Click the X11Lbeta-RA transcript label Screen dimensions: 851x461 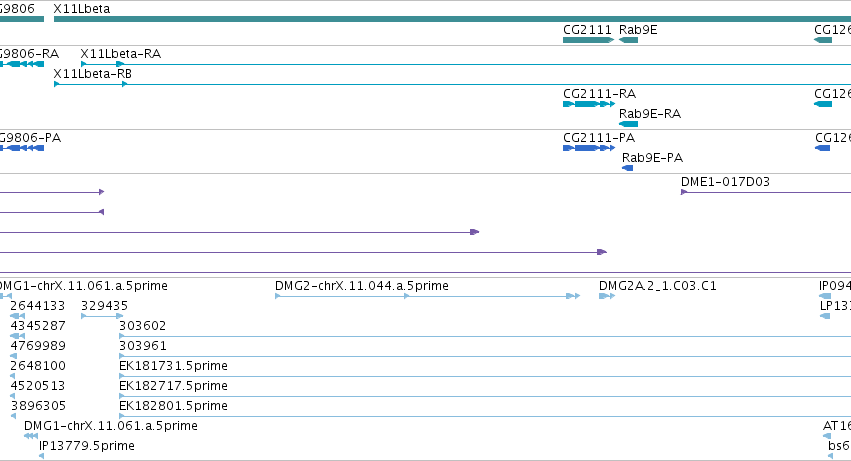[120, 54]
